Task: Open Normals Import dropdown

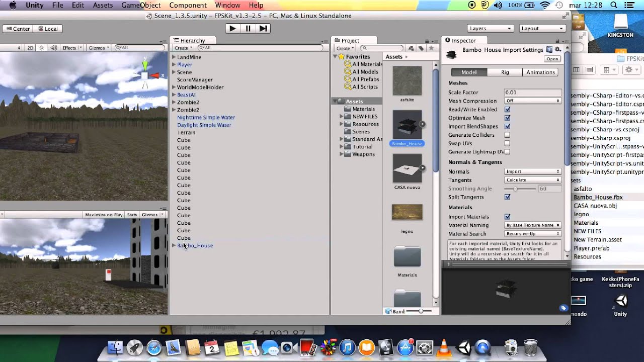Action: (x=533, y=171)
